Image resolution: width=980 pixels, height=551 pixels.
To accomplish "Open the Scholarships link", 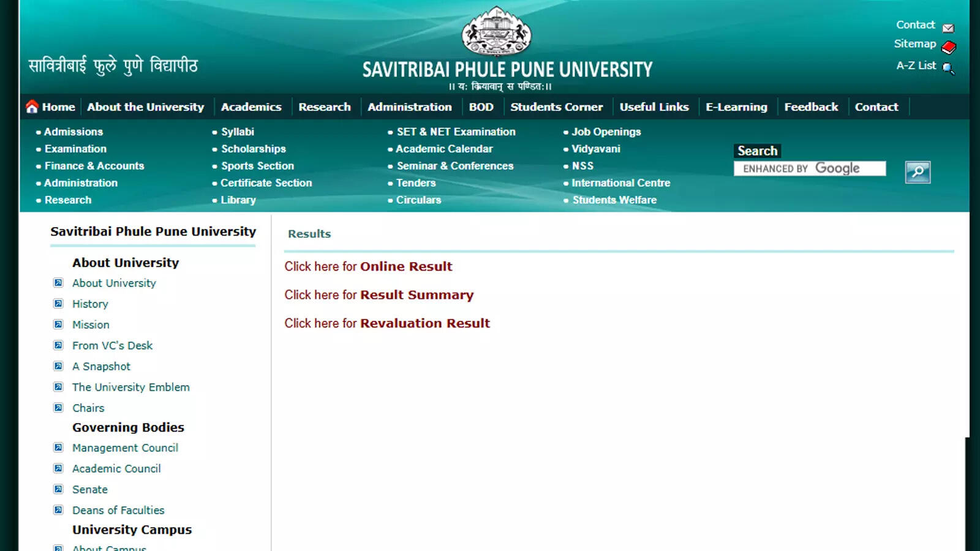I will pyautogui.click(x=254, y=149).
